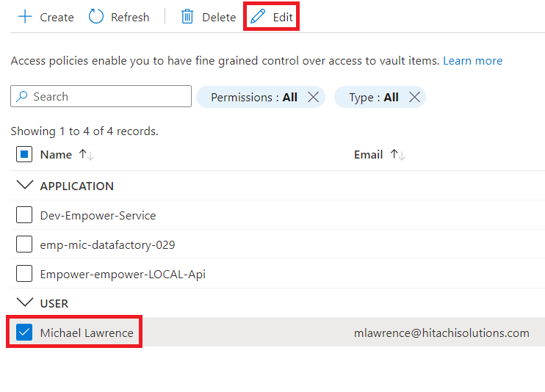
Task: Click the Delete trash can icon
Action: click(x=187, y=17)
